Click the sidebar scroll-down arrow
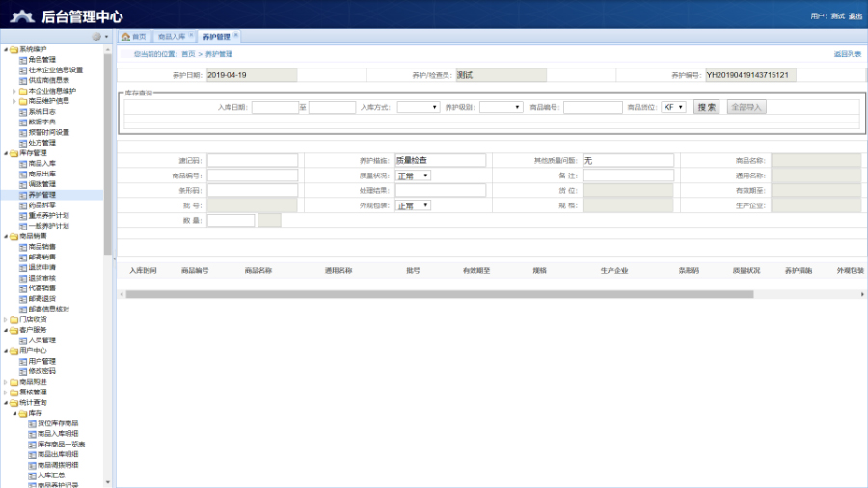Viewport: 868px width, 488px height. (108, 482)
